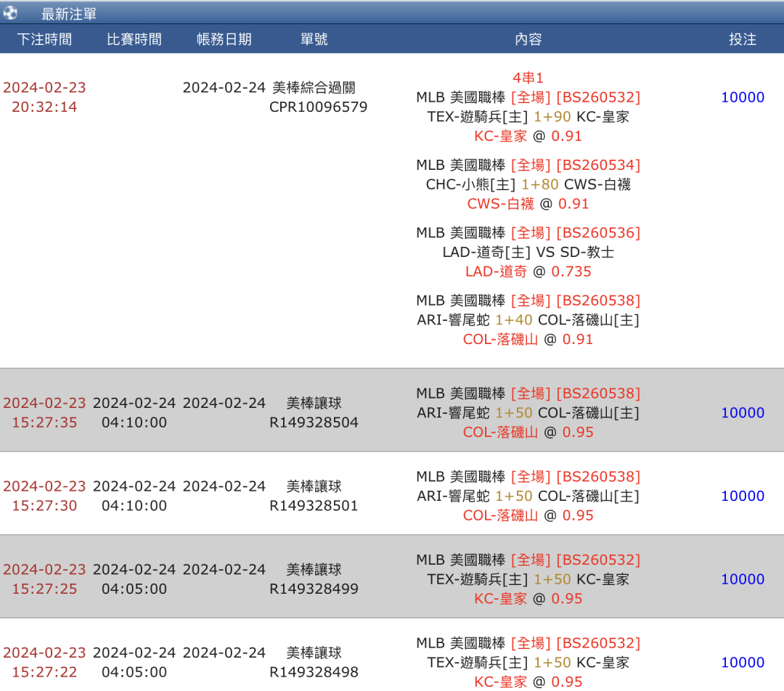Click bet number R149328504
Viewport: 784px width, 691px height.
point(314,422)
